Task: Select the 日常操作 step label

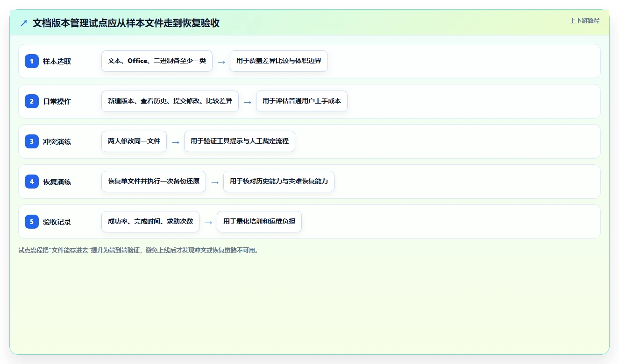Action: coord(57,101)
